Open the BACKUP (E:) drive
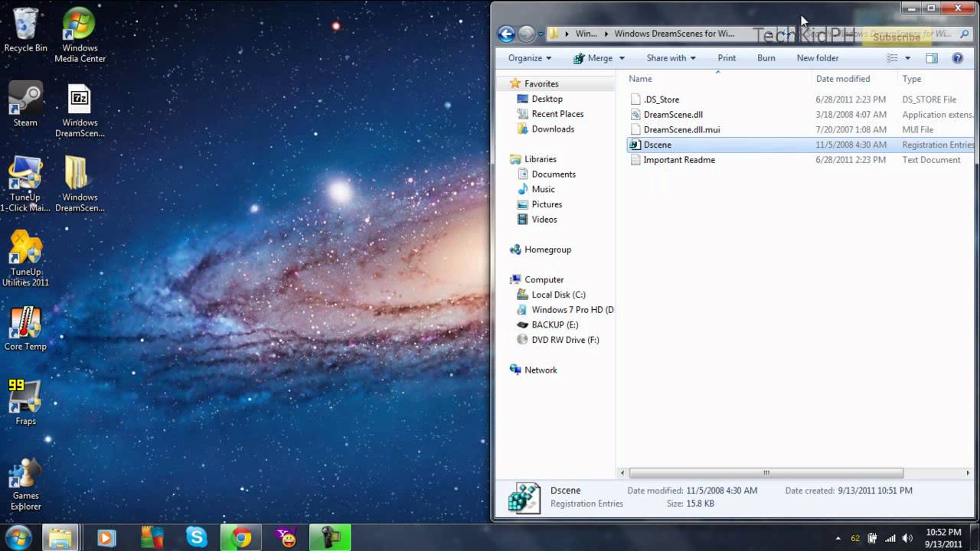 554,325
